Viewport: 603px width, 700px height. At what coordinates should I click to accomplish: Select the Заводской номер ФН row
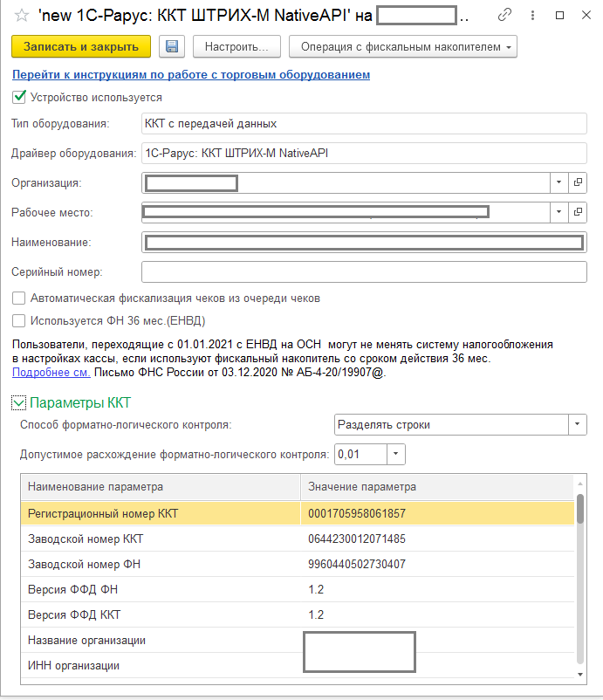coord(298,565)
